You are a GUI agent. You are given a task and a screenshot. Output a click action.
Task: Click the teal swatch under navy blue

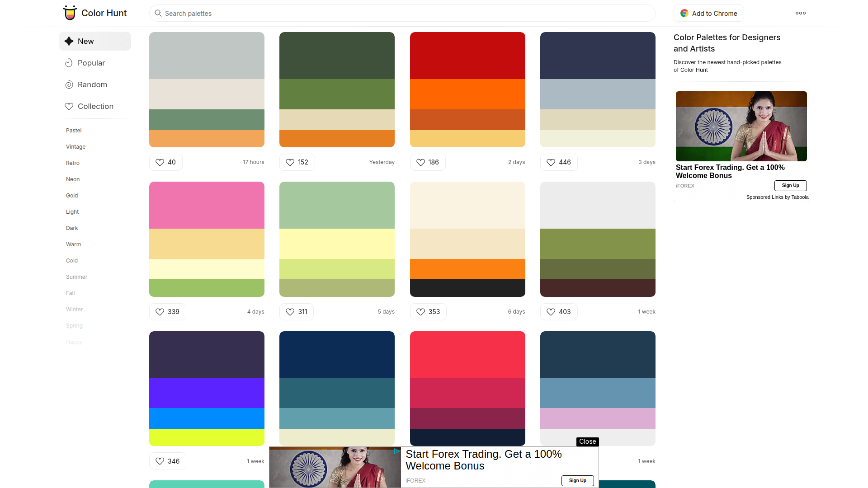point(337,393)
